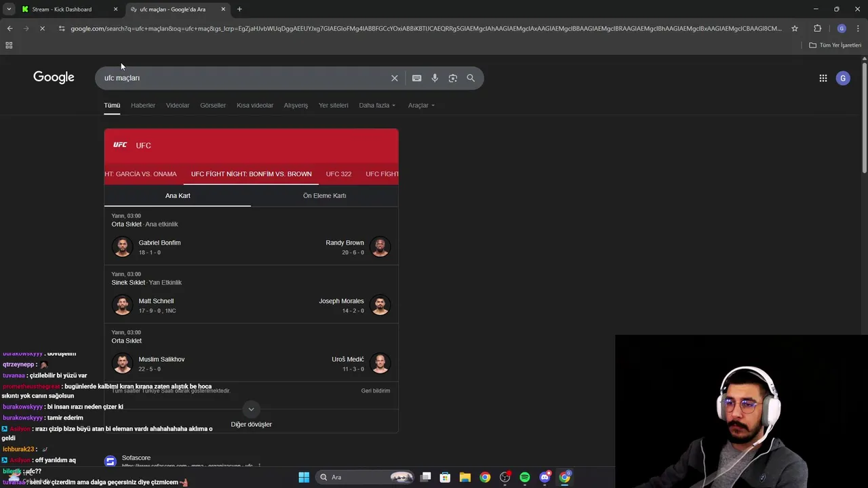
Task: Select the Videolar search tab
Action: (x=178, y=105)
